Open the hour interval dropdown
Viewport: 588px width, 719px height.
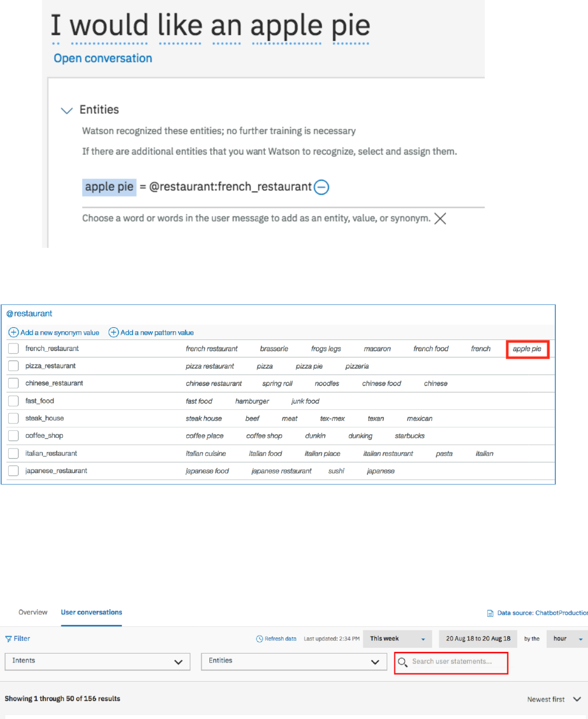(x=567, y=639)
